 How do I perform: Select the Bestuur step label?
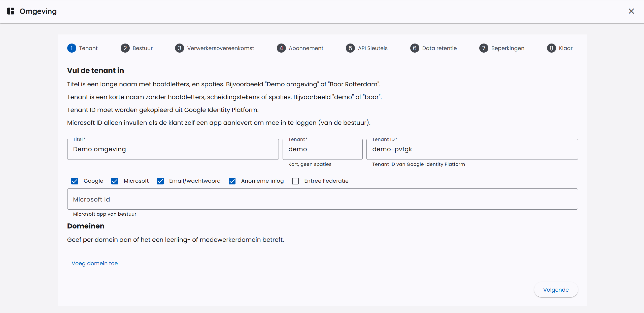[143, 48]
